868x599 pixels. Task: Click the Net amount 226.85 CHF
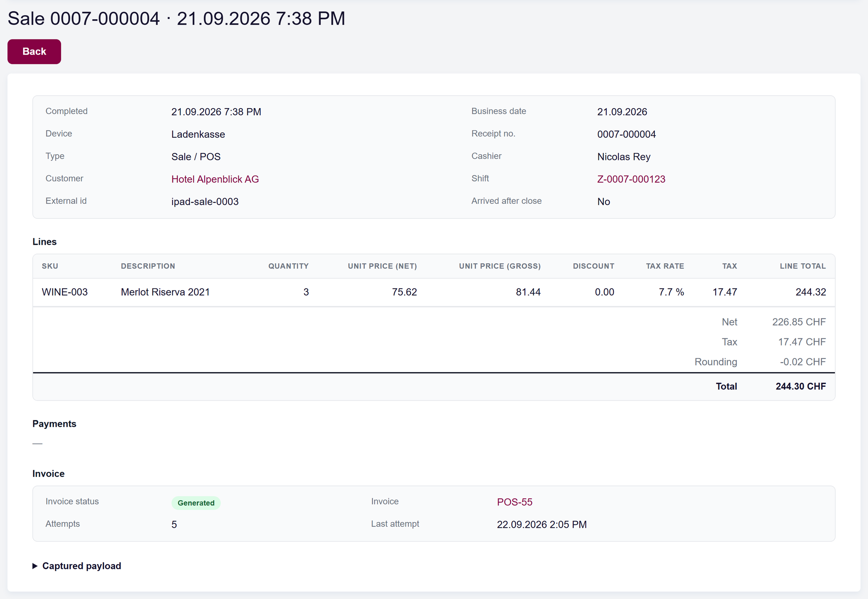point(799,322)
